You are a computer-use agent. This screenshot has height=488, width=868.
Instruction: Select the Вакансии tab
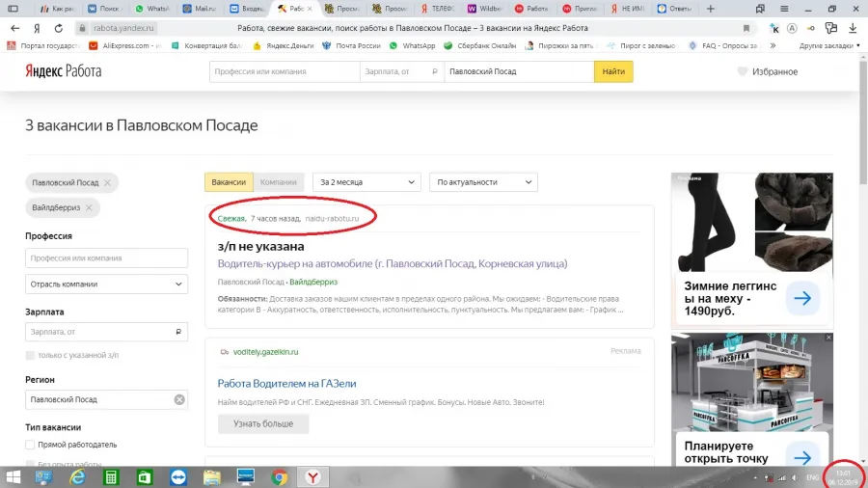[229, 182]
